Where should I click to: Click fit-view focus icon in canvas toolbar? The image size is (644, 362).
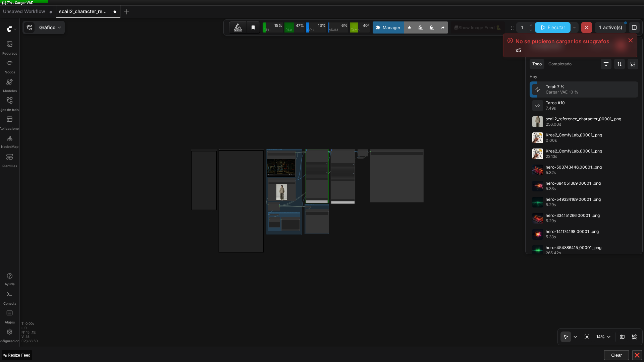coord(587,337)
